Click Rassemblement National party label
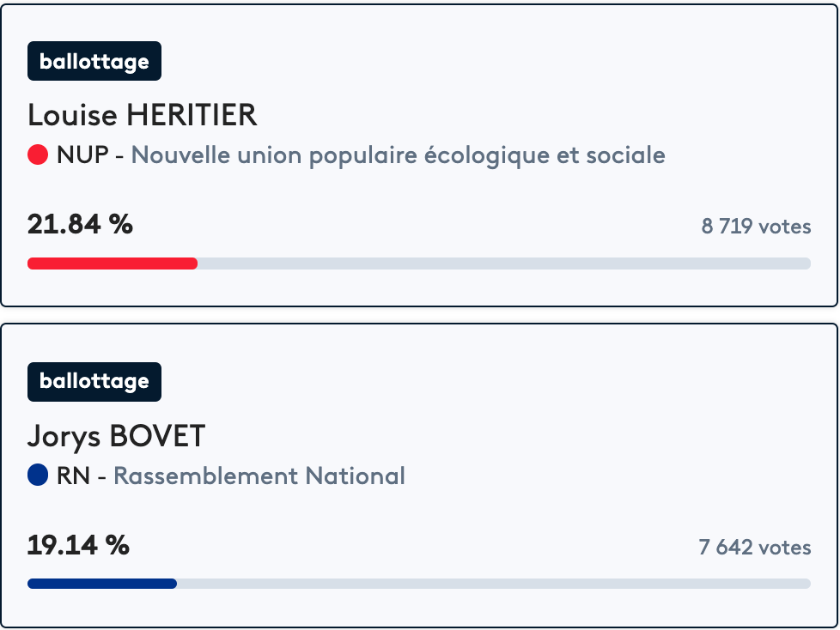840x630 pixels. click(259, 476)
